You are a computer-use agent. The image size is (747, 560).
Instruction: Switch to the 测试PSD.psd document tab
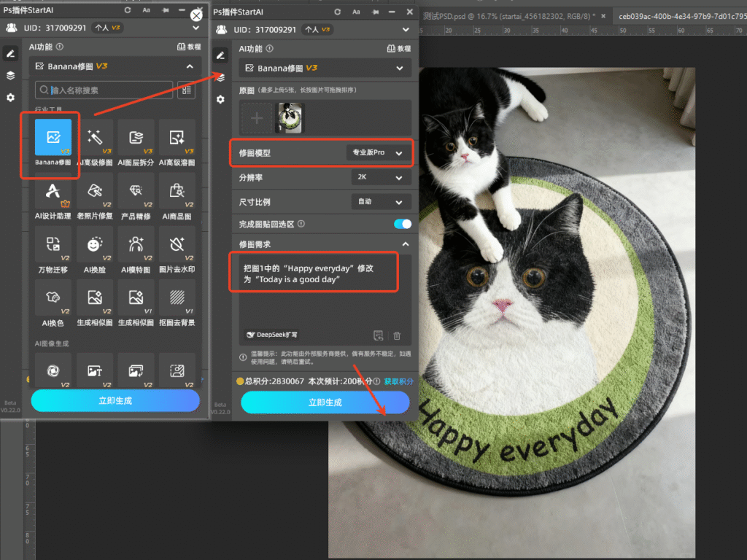coord(508,15)
